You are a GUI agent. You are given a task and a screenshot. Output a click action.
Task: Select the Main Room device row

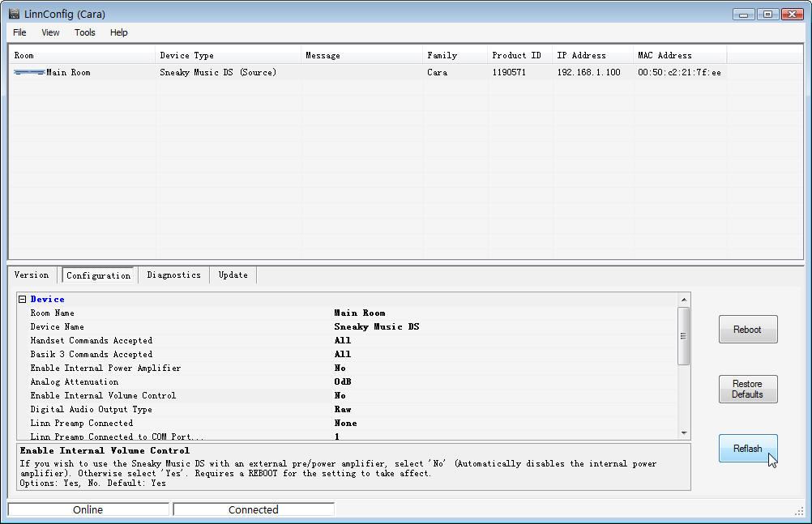click(406, 73)
